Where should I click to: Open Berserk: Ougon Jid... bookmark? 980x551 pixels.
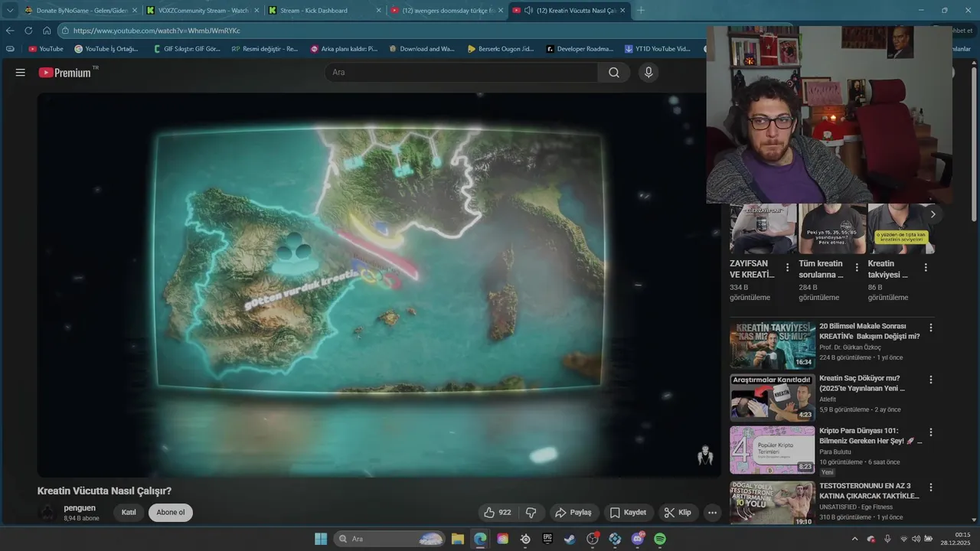[x=501, y=49]
